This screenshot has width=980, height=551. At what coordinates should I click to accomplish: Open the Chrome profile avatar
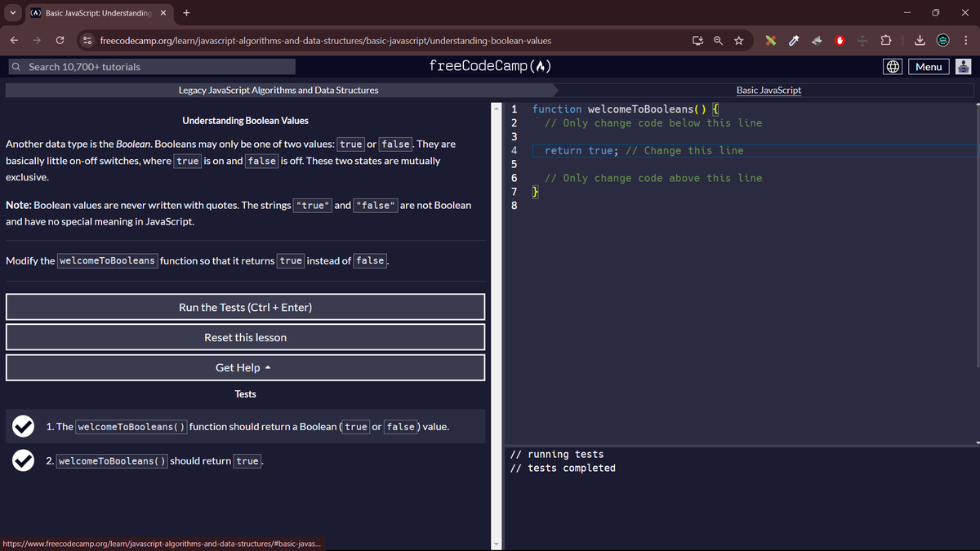click(942, 40)
